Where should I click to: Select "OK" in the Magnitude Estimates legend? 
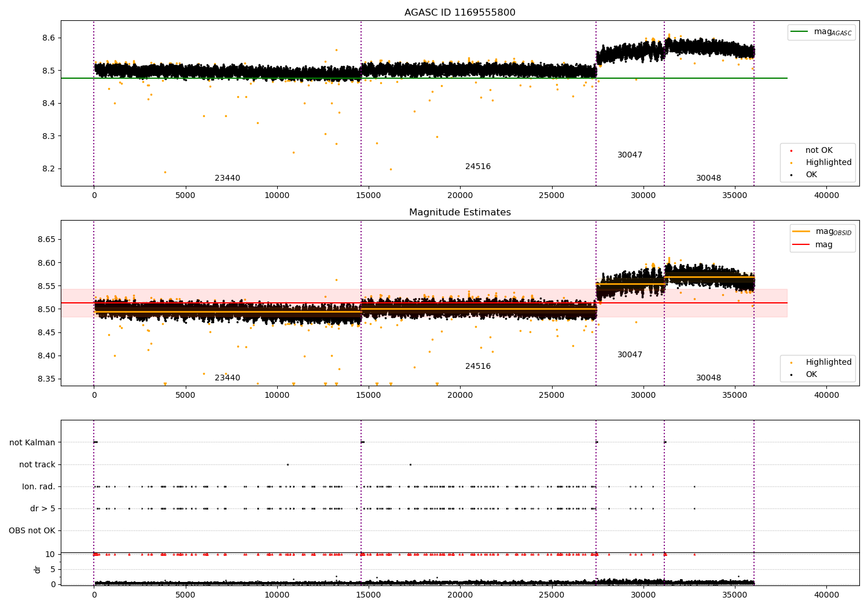click(811, 375)
